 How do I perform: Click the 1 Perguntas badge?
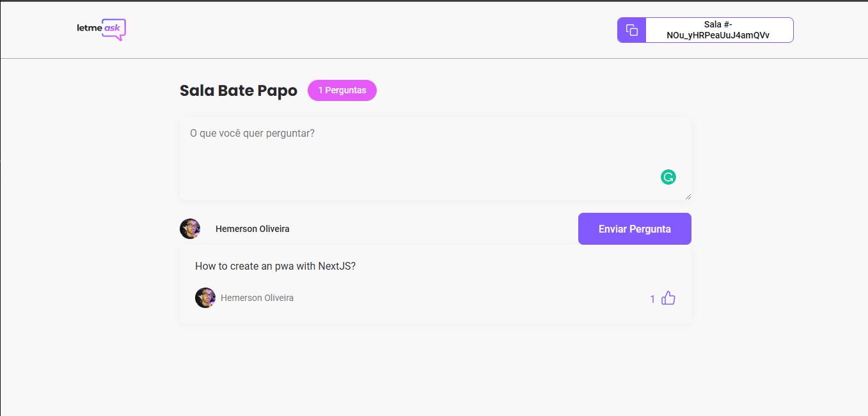[342, 91]
